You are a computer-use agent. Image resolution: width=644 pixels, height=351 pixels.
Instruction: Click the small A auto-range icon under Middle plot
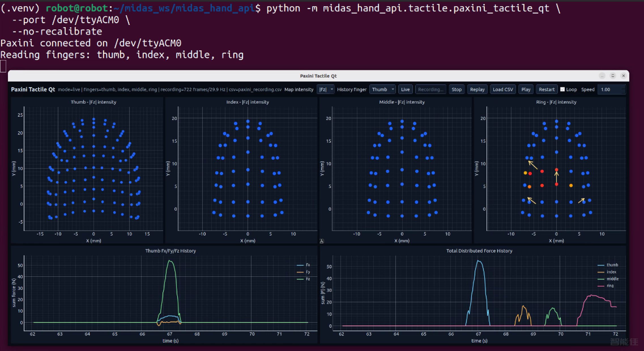tap(322, 241)
